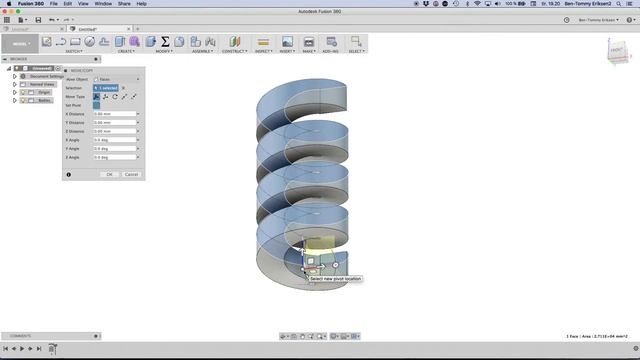Expand the Bodies tree node
This screenshot has height=360, width=640.
point(15,100)
